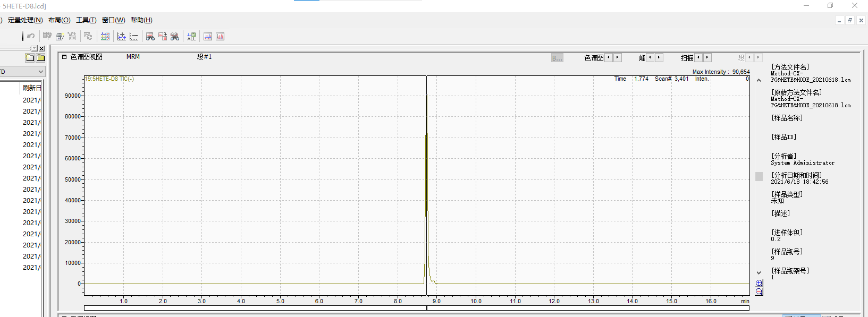
Task: Click the MRM label in the chromatogram header
Action: (133, 57)
